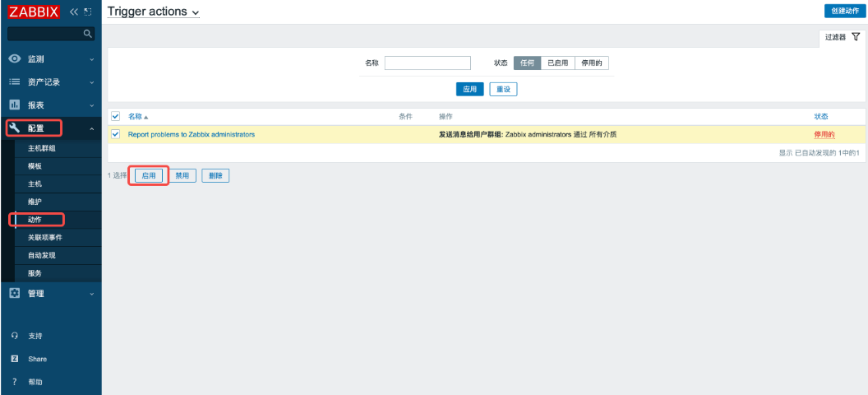Click the 帮助 question mark icon
Viewport: 868px width, 395px height.
click(15, 382)
